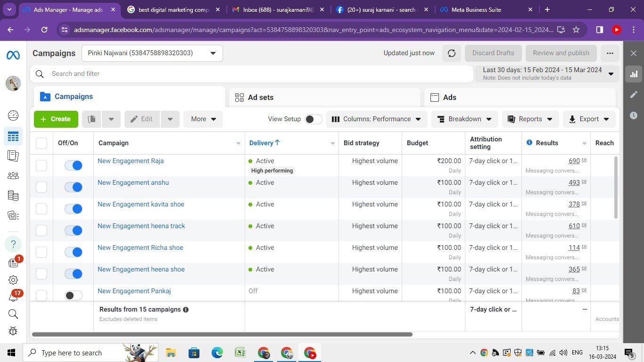
Task: Check the select-all campaigns checkbox in header
Action: pos(41,143)
